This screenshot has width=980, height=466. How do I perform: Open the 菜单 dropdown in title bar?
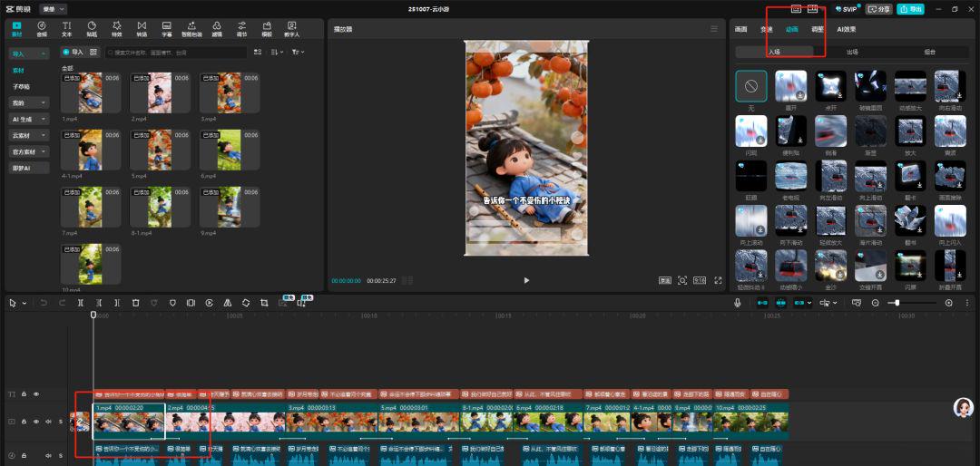54,9
